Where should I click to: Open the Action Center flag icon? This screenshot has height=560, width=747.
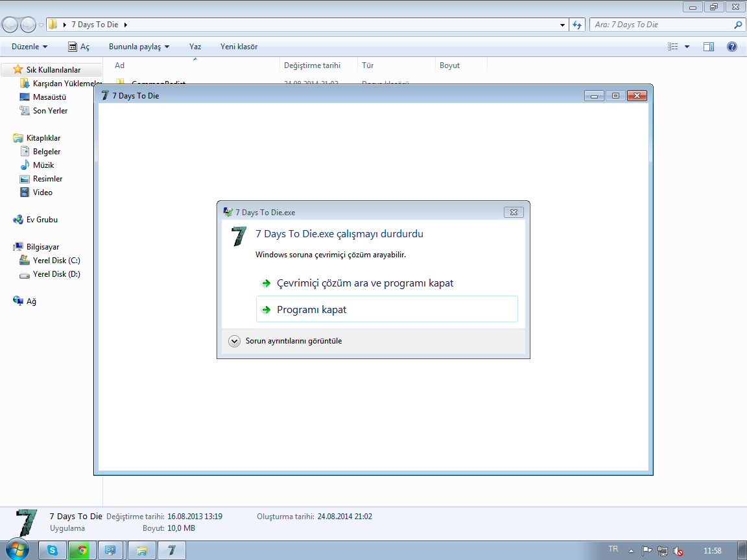point(646,551)
